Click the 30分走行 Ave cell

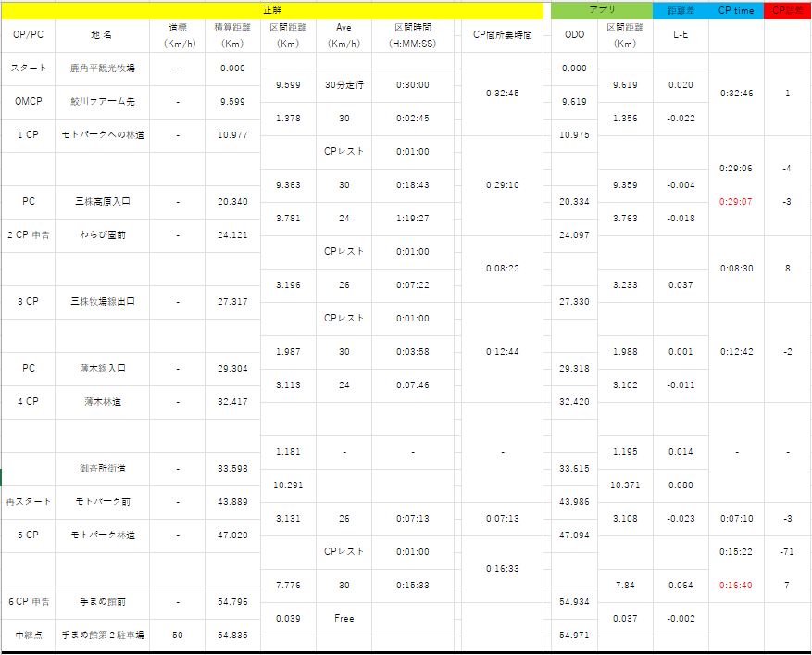point(344,85)
